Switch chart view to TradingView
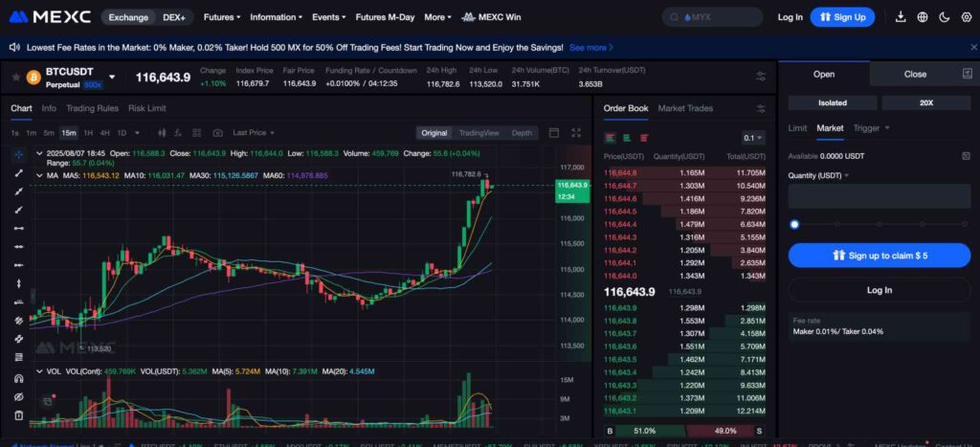 pos(479,132)
